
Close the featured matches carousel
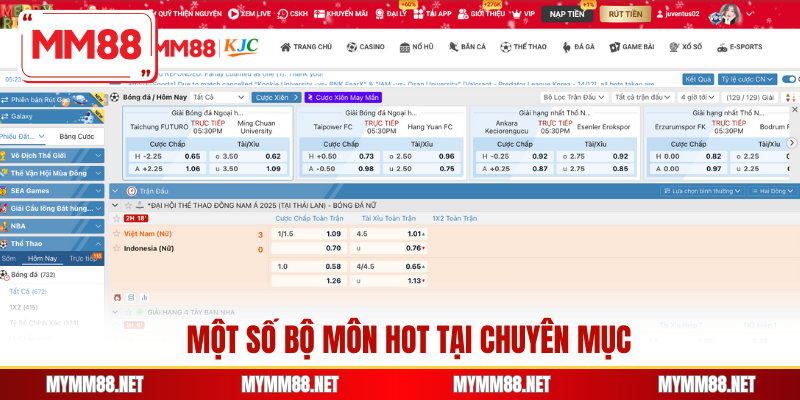(x=794, y=109)
